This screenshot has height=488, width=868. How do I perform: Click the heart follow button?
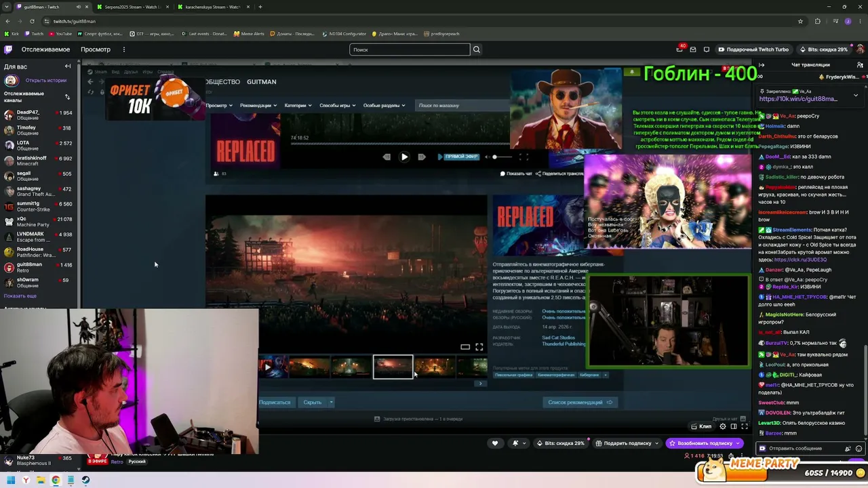[x=495, y=443]
